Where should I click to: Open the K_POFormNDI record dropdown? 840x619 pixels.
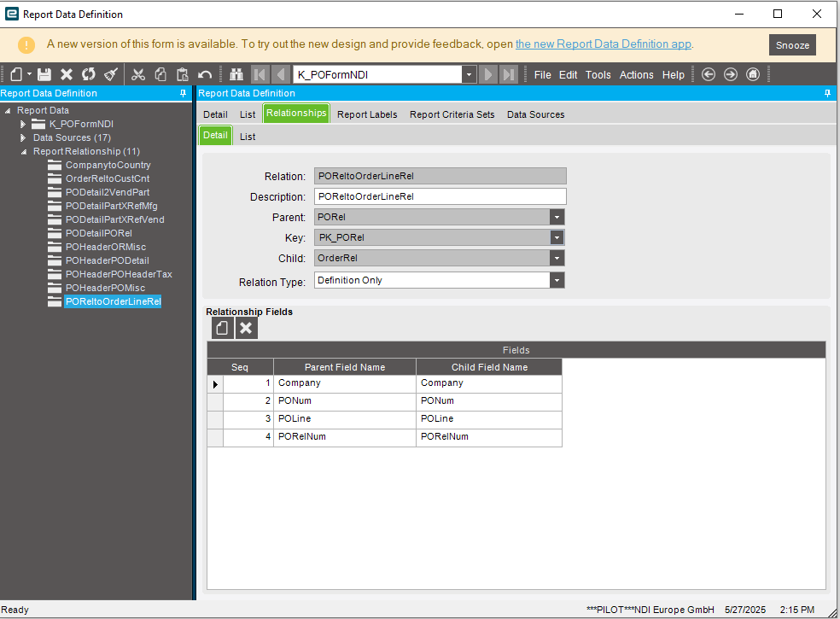pyautogui.click(x=469, y=74)
